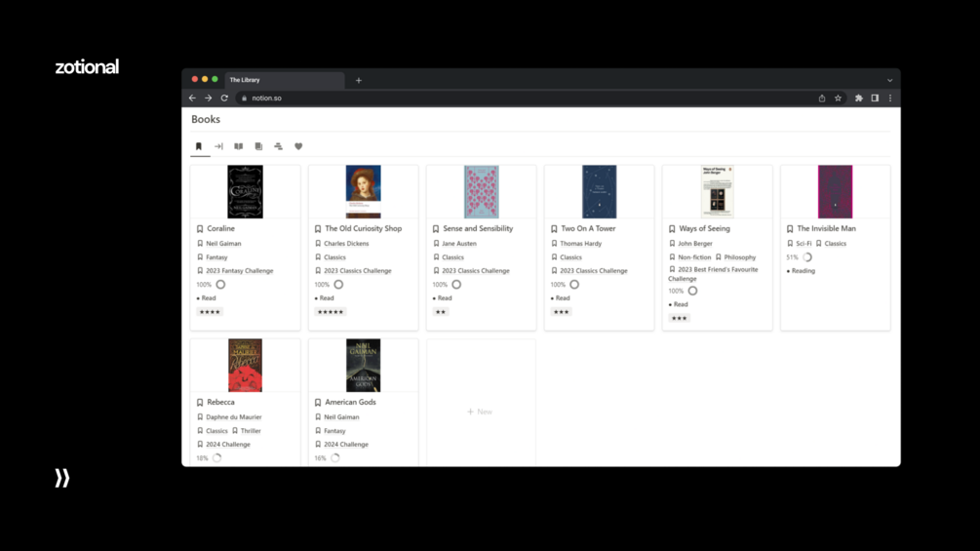Click the Sci-Fi genre tag
Screen dimensions: 980x551
tap(804, 244)
